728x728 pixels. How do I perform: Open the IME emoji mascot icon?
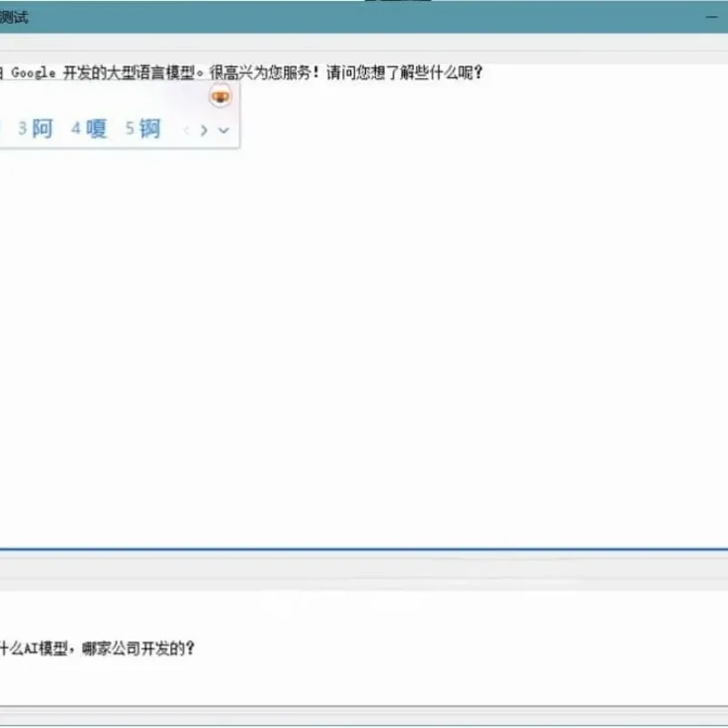pos(220,96)
